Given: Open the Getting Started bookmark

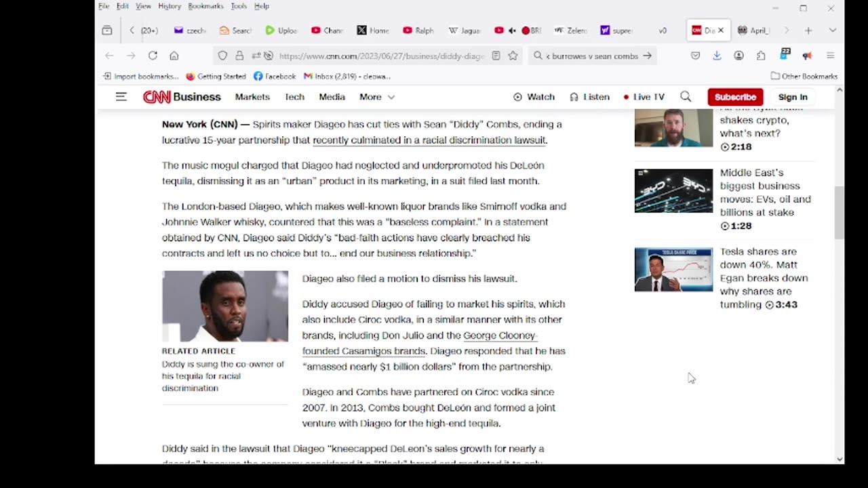Looking at the screenshot, I should (x=216, y=77).
